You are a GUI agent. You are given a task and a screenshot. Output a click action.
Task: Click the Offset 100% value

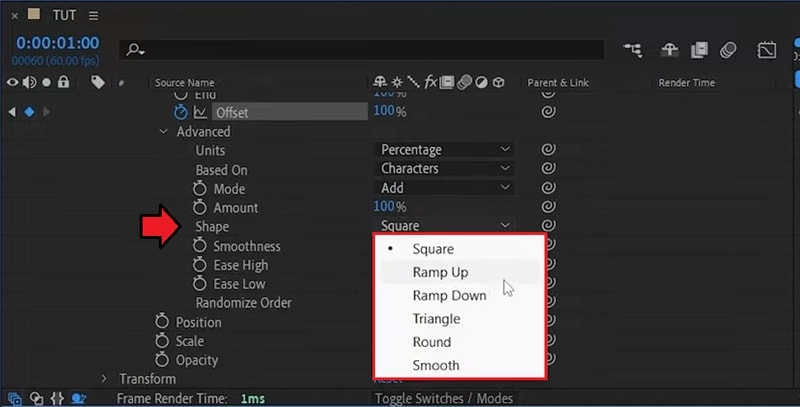(x=390, y=111)
